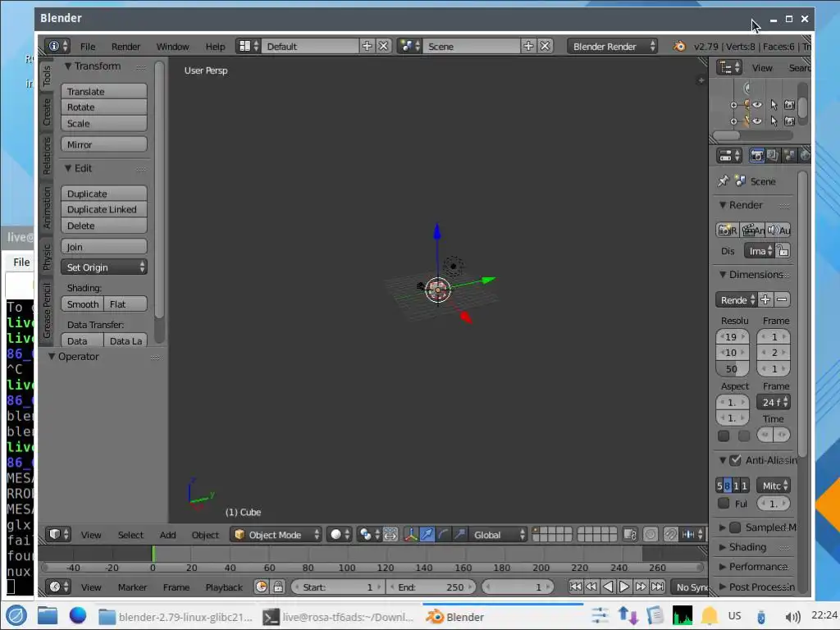Collapse the Operator panel
The height and width of the screenshot is (630, 840).
(x=52, y=356)
